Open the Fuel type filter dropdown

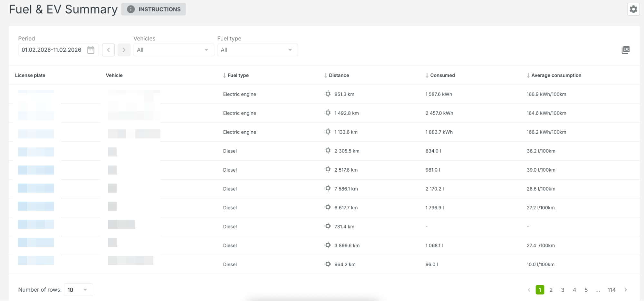point(257,50)
